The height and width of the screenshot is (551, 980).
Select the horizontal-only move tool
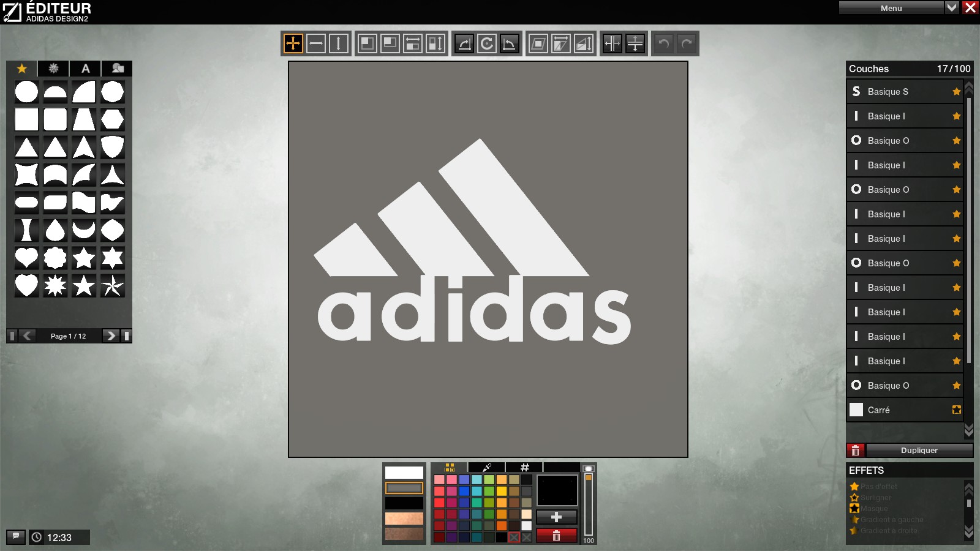click(316, 43)
